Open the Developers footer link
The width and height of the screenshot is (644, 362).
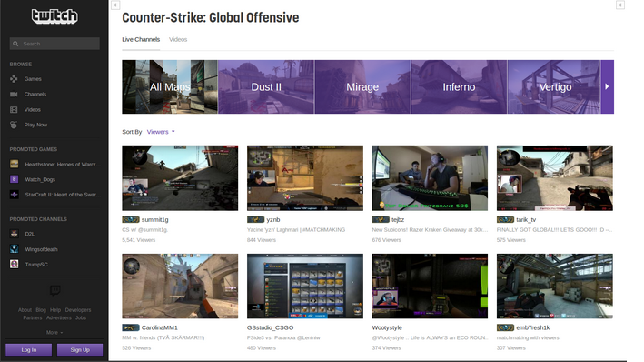click(x=78, y=310)
